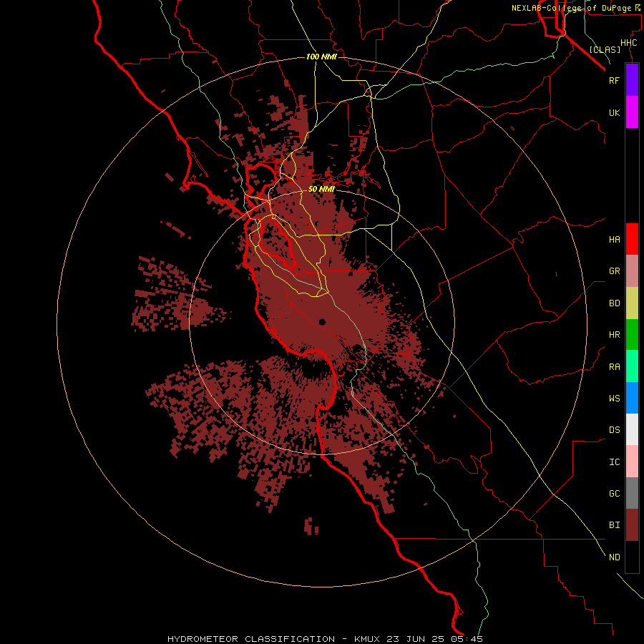Click the HHC product code text
The width and height of the screenshot is (644, 644).
pyautogui.click(x=628, y=43)
